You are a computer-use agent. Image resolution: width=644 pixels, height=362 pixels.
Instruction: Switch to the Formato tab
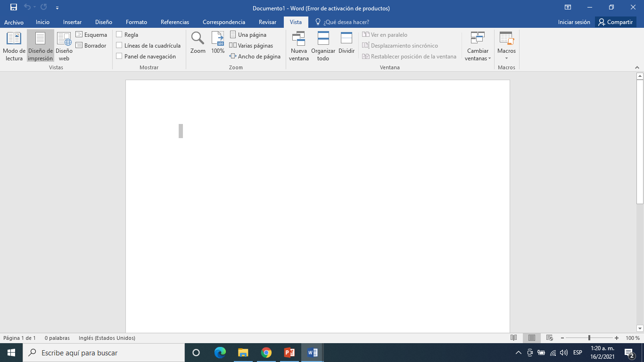click(136, 22)
